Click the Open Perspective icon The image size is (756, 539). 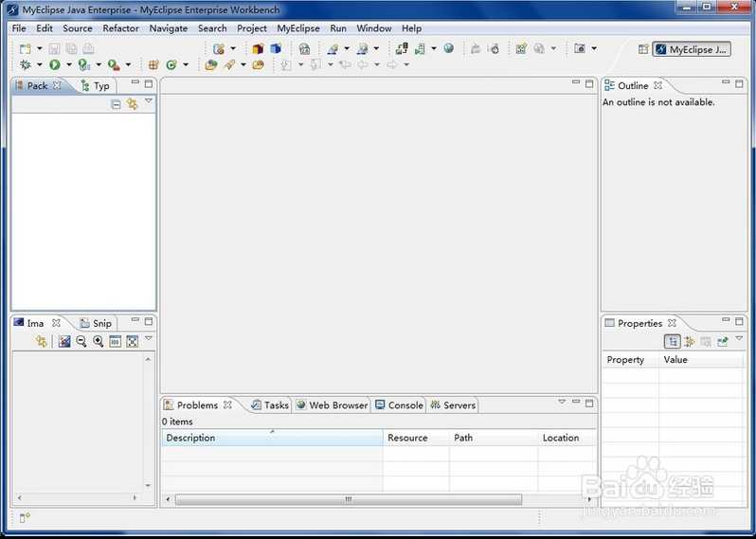643,49
